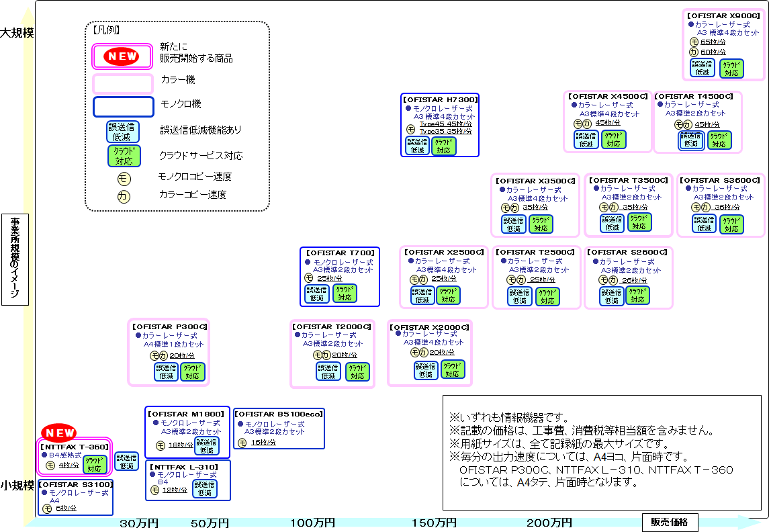Click the 販売価格 axis label box
The height and width of the screenshot is (532, 769).
(670, 523)
